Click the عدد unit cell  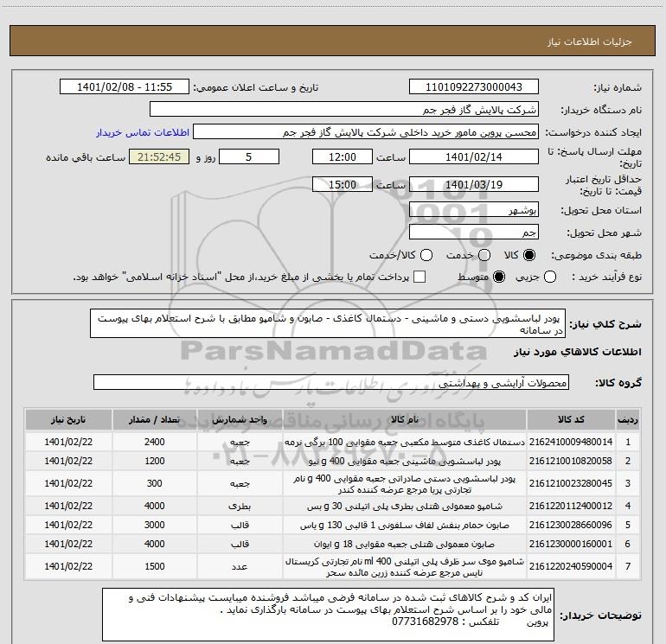click(x=240, y=566)
